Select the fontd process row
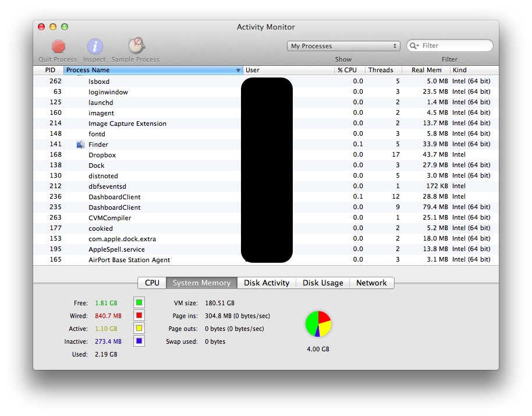532x416 pixels. [266, 134]
